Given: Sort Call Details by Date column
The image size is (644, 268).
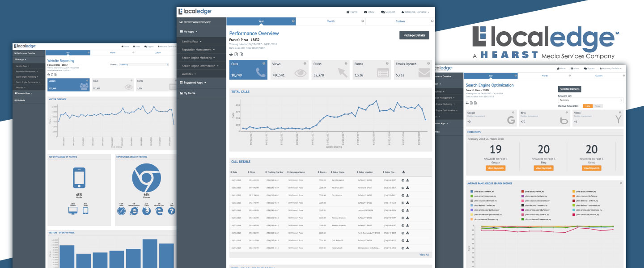Looking at the screenshot, I should pyautogui.click(x=234, y=172).
